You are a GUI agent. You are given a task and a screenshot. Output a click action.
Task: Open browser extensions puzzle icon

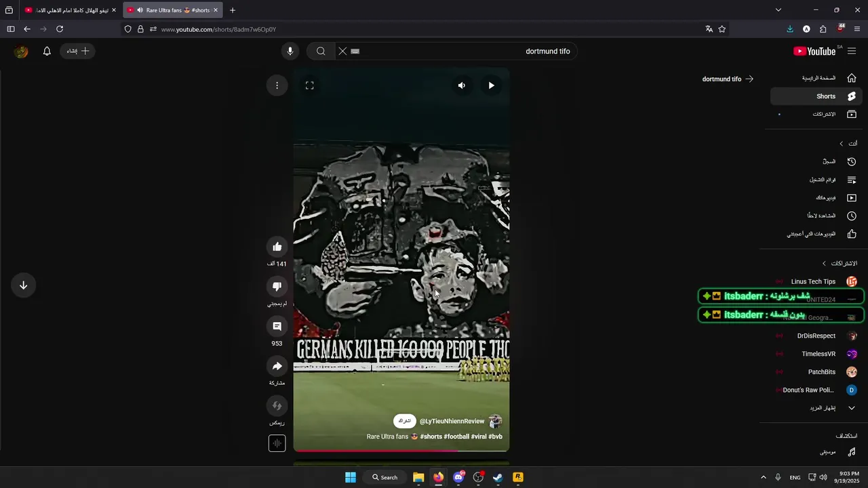823,29
